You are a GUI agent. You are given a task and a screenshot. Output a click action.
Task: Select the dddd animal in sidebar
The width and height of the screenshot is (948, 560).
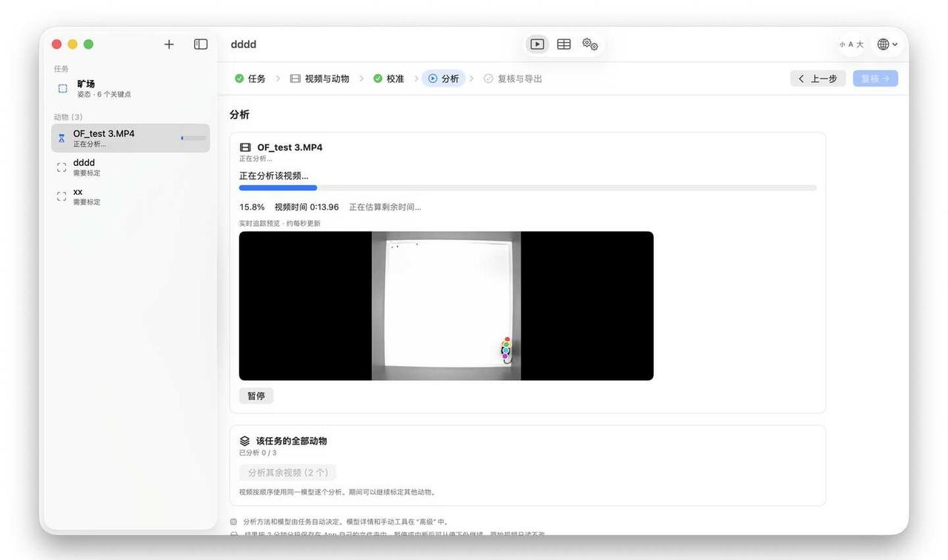click(x=130, y=167)
